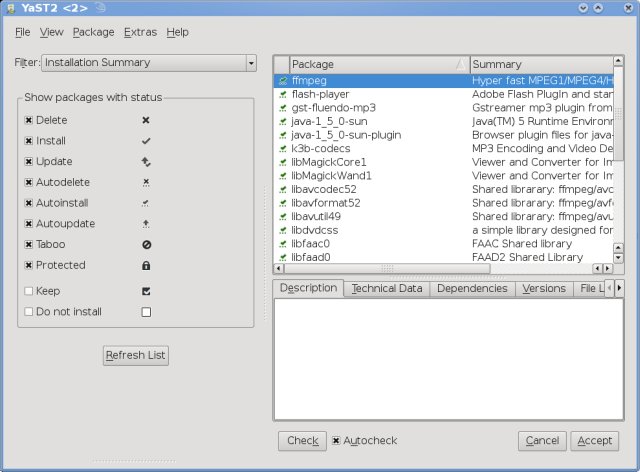Click status icon beside libfaac0
640x472 pixels.
click(x=282, y=244)
